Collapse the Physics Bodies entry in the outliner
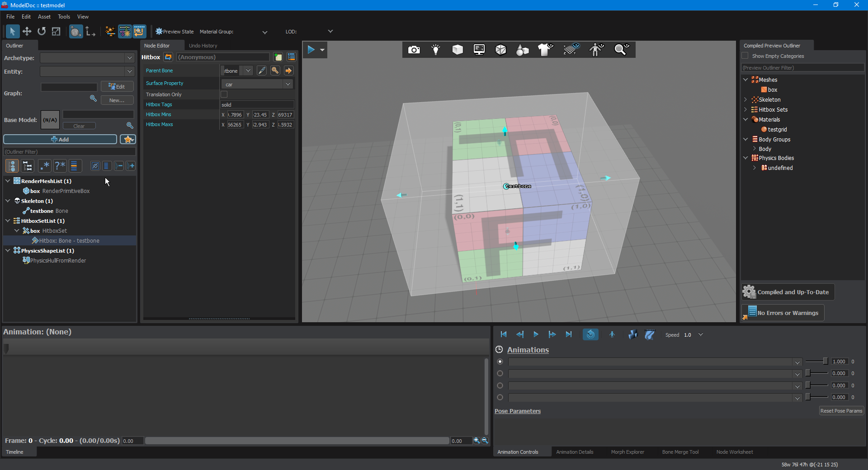 click(x=745, y=158)
